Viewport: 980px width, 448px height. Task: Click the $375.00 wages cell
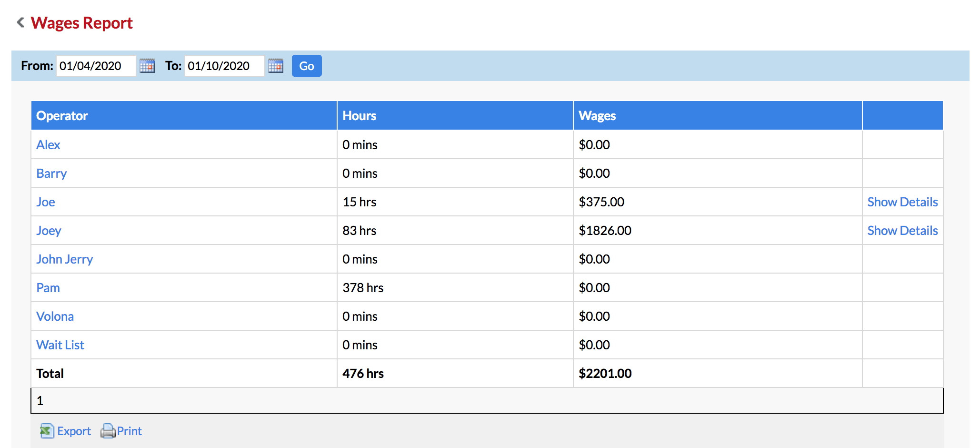click(718, 202)
